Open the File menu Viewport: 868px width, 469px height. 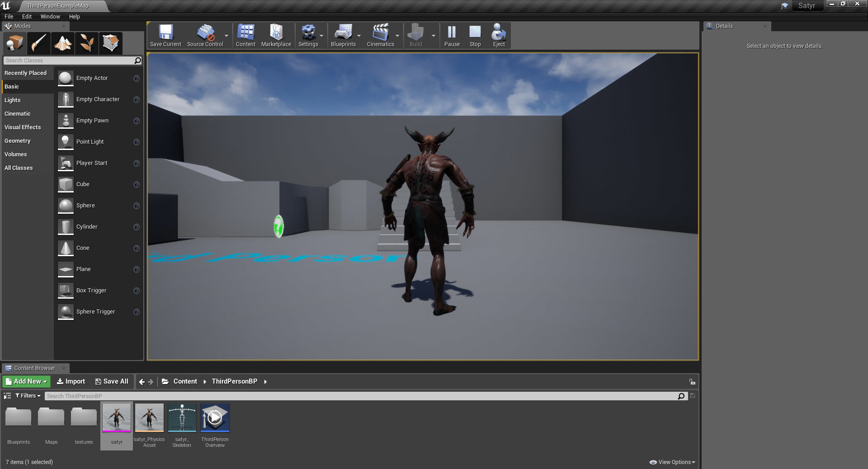[x=9, y=16]
